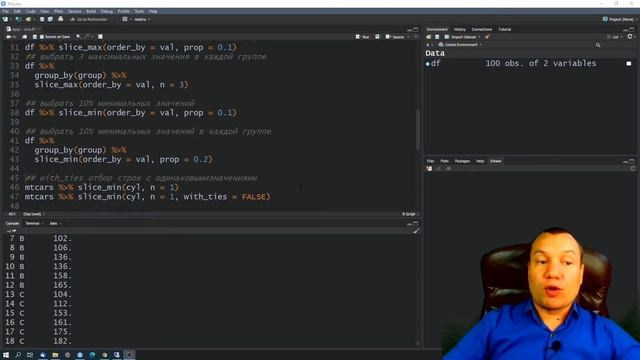
Task: Open the Help menu
Action: pyautogui.click(x=153, y=11)
